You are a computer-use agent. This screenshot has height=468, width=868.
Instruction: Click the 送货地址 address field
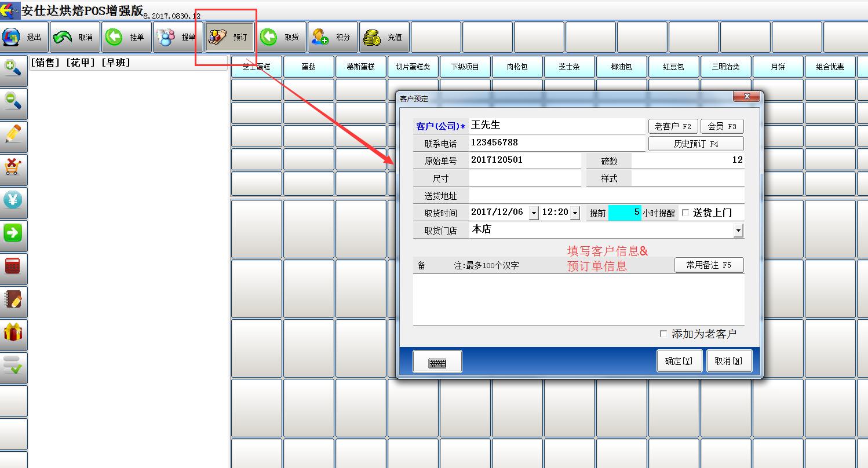(607, 196)
